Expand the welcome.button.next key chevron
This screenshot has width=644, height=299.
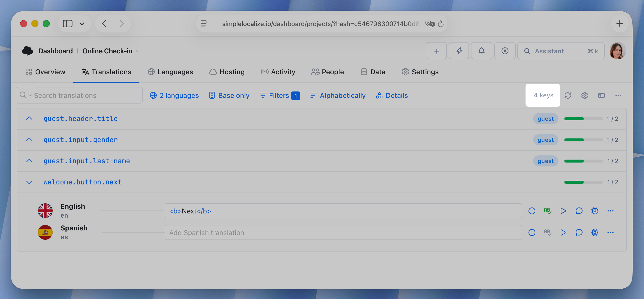[29, 182]
